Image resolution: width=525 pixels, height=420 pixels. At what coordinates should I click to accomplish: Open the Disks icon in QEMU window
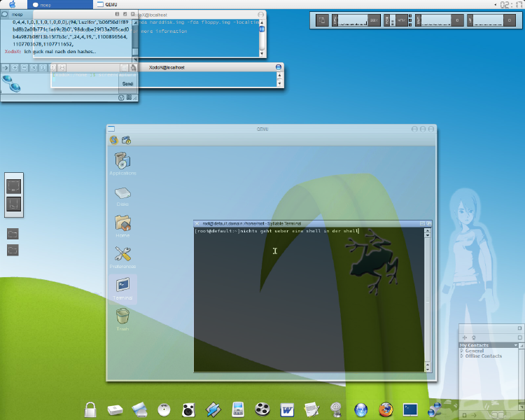coord(122,197)
